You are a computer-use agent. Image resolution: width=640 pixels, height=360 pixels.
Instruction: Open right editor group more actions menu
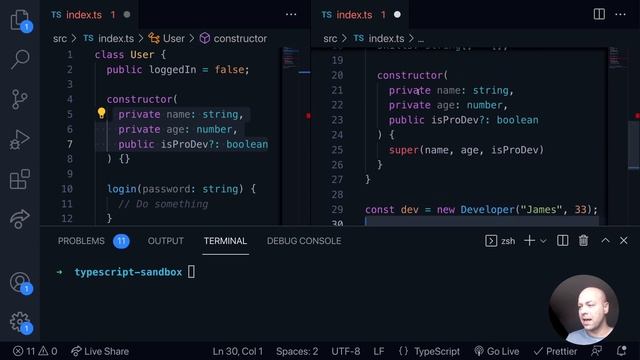point(620,15)
